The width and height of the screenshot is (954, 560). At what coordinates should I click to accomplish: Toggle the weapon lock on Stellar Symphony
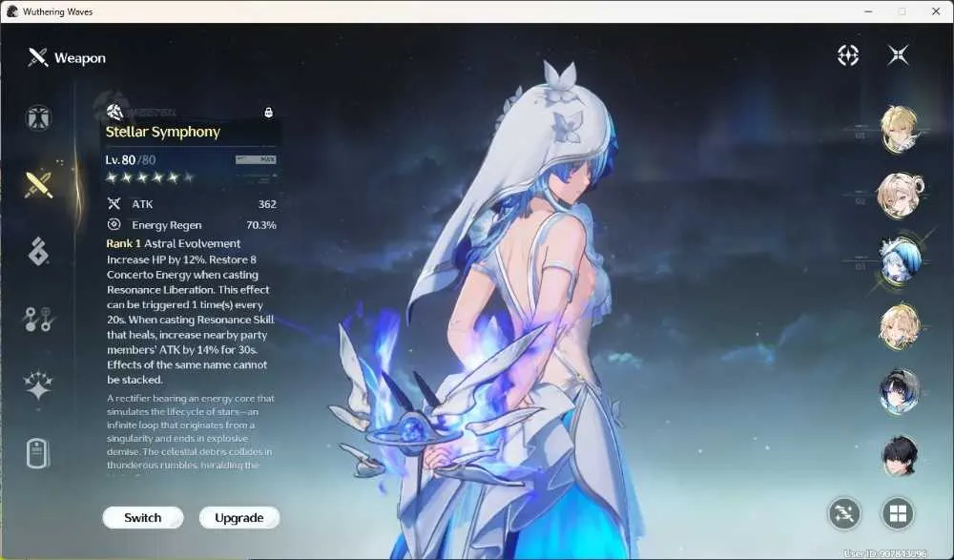tap(268, 113)
